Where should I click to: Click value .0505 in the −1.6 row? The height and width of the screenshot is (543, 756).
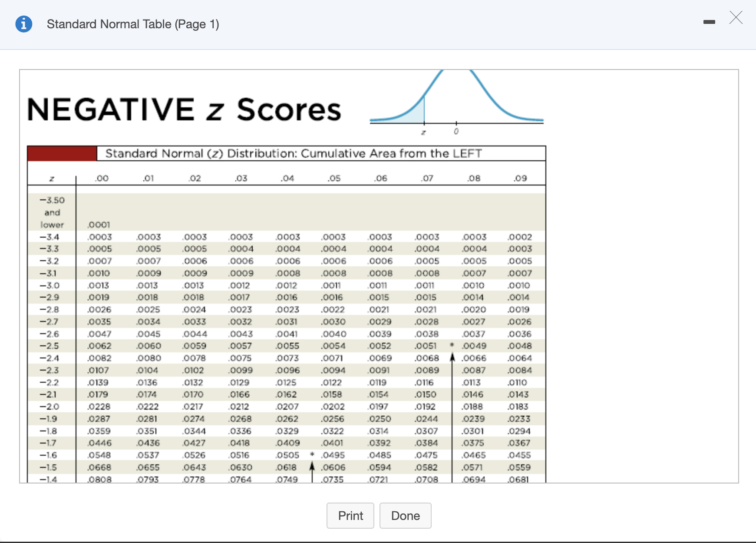[287, 455]
